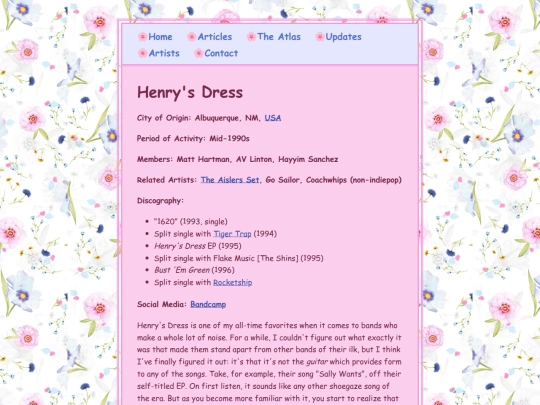Click the 'Go Sailor' related artist text

click(282, 180)
